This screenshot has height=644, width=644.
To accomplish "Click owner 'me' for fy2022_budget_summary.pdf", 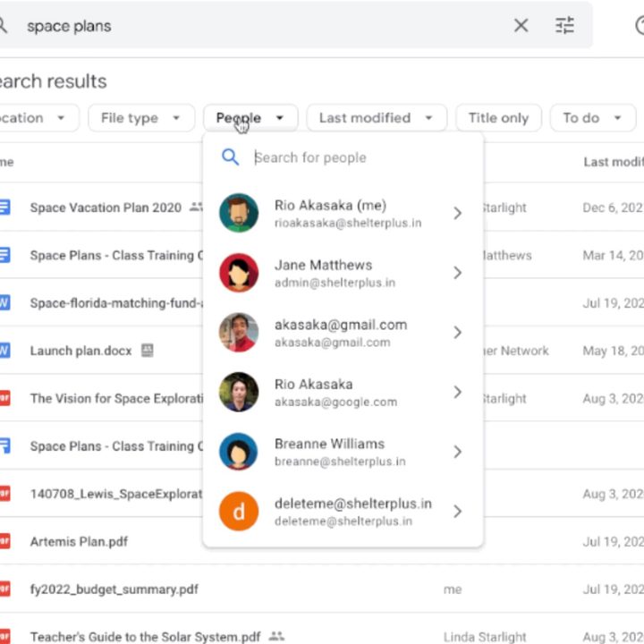I will point(453,589).
